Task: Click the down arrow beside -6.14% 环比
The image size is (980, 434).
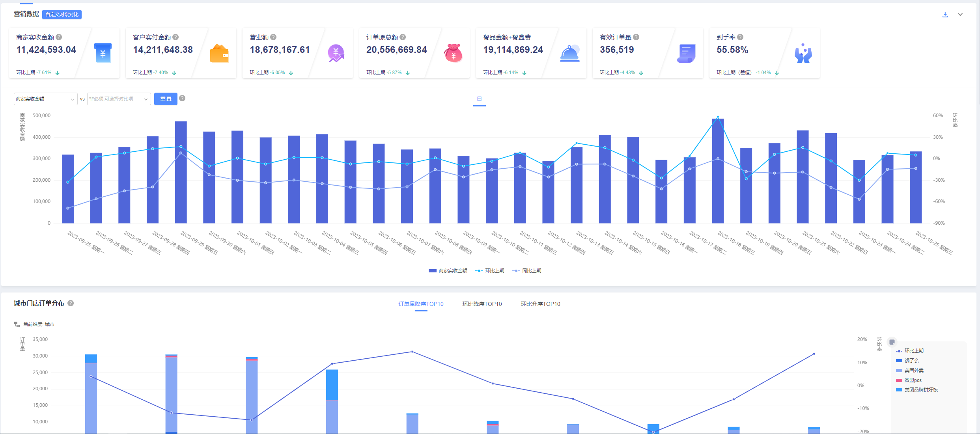Action: click(525, 73)
